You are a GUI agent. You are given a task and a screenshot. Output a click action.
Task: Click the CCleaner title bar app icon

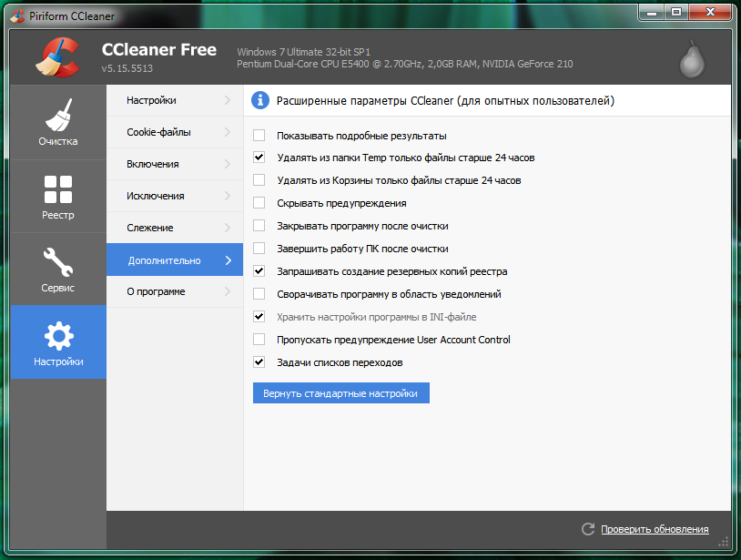(17, 15)
